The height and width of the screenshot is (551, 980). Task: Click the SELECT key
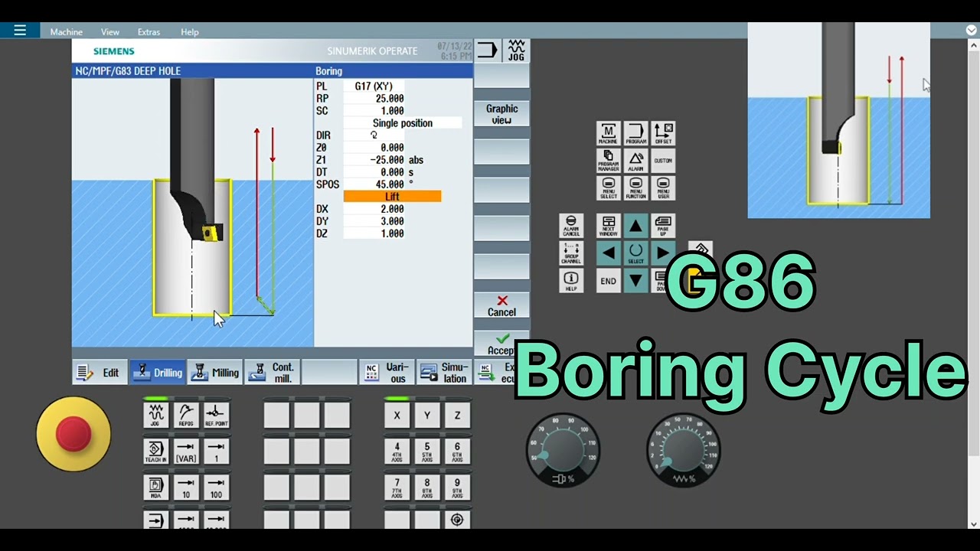point(635,253)
